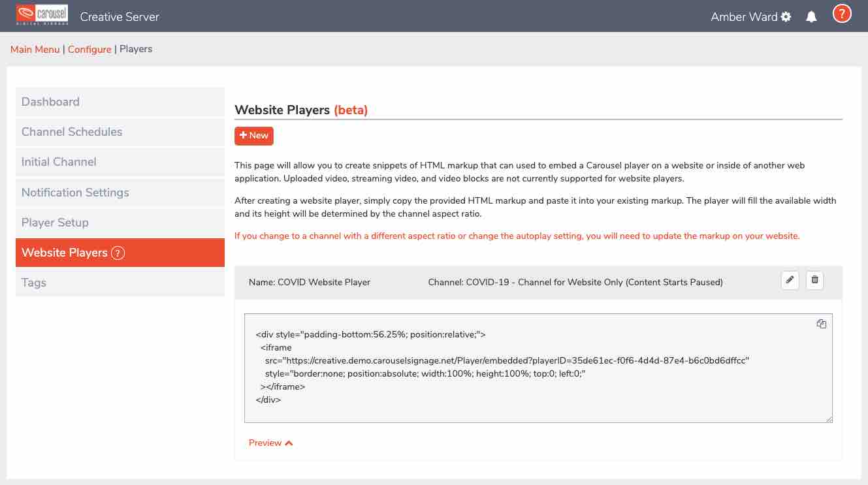Edit COVID Website Player with pencil icon

pyautogui.click(x=790, y=281)
